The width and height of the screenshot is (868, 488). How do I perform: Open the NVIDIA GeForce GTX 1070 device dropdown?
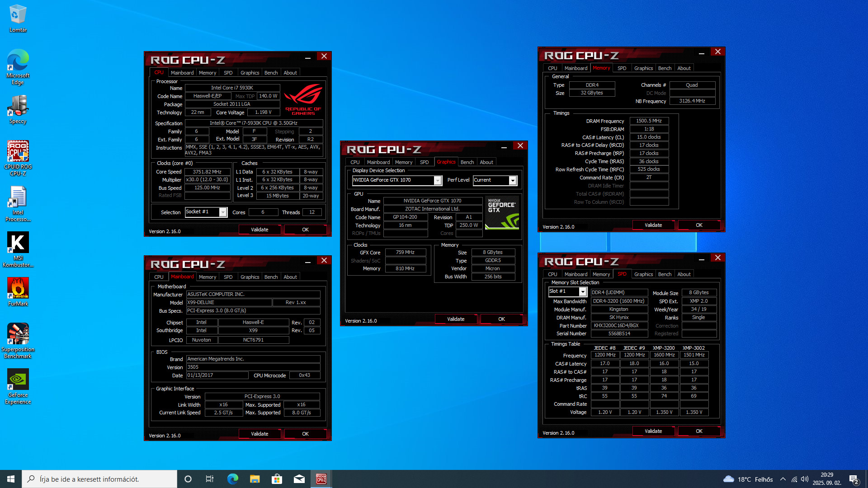click(x=438, y=181)
